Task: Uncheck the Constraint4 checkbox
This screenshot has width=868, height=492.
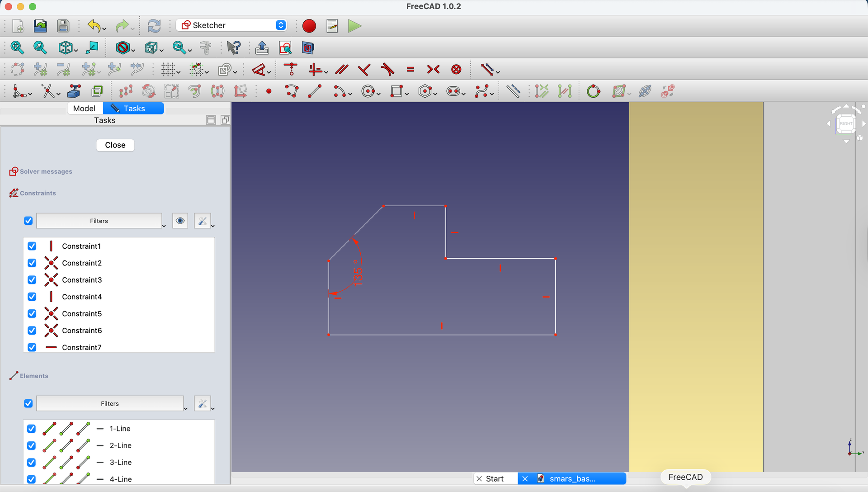Action: [32, 297]
